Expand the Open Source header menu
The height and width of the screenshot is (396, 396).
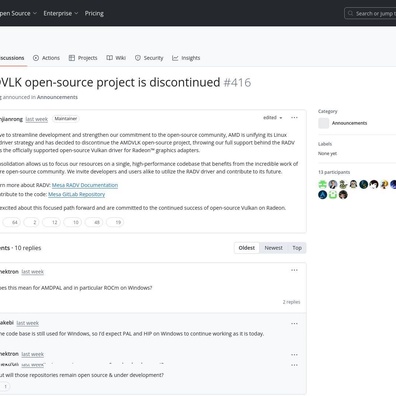18,13
